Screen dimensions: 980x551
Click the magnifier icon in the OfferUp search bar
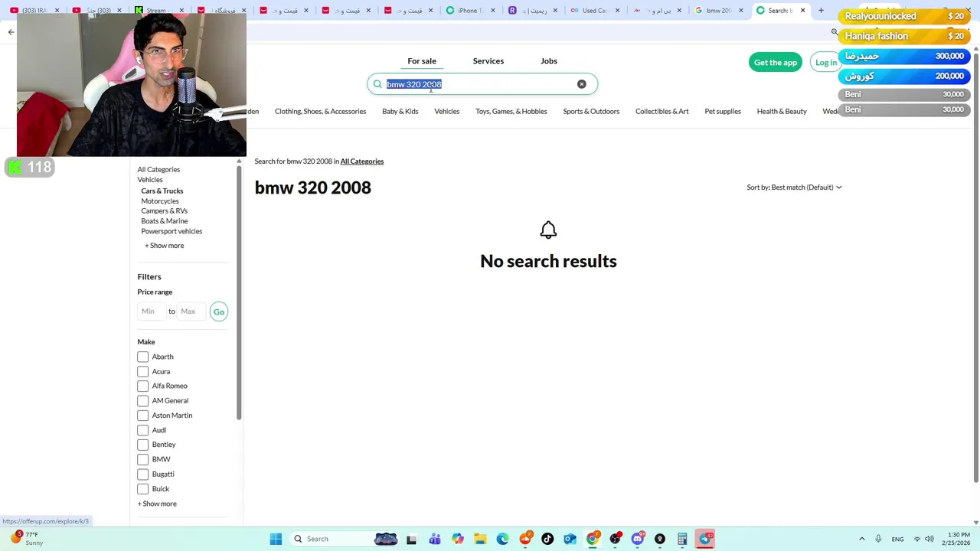pos(377,84)
